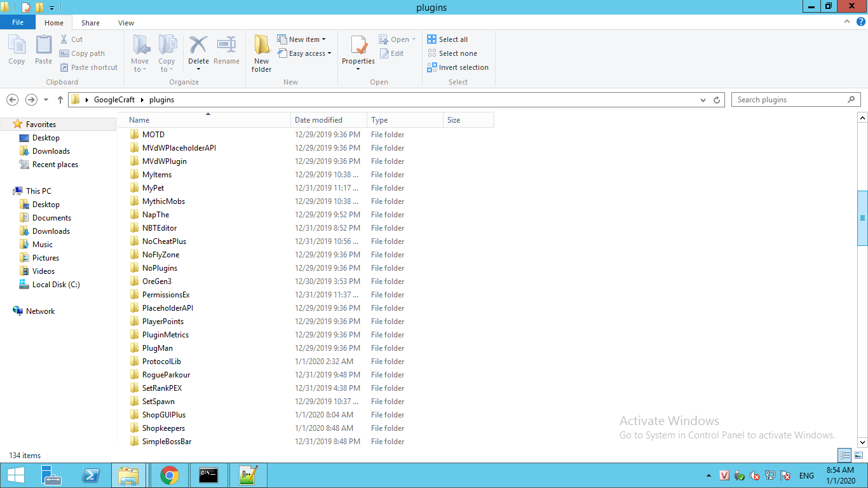Image resolution: width=868 pixels, height=488 pixels.
Task: Select Videos under This PC
Action: coord(43,271)
